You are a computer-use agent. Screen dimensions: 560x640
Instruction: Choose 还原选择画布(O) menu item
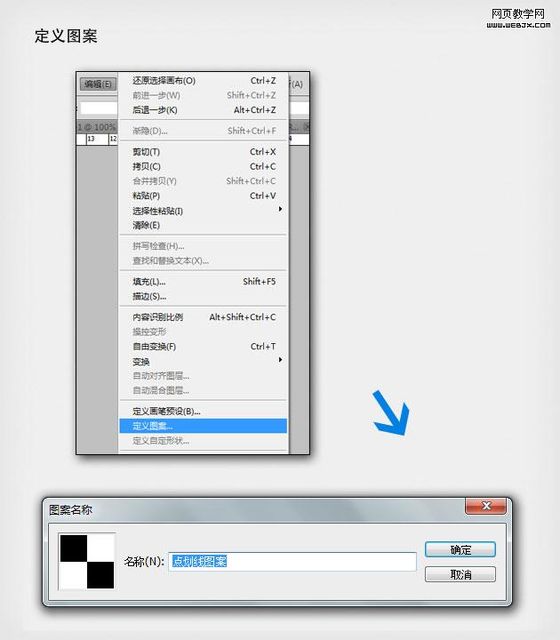pyautogui.click(x=203, y=81)
